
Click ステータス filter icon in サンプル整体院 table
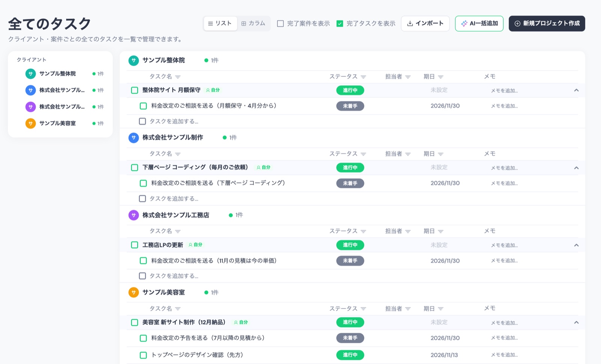click(x=364, y=77)
